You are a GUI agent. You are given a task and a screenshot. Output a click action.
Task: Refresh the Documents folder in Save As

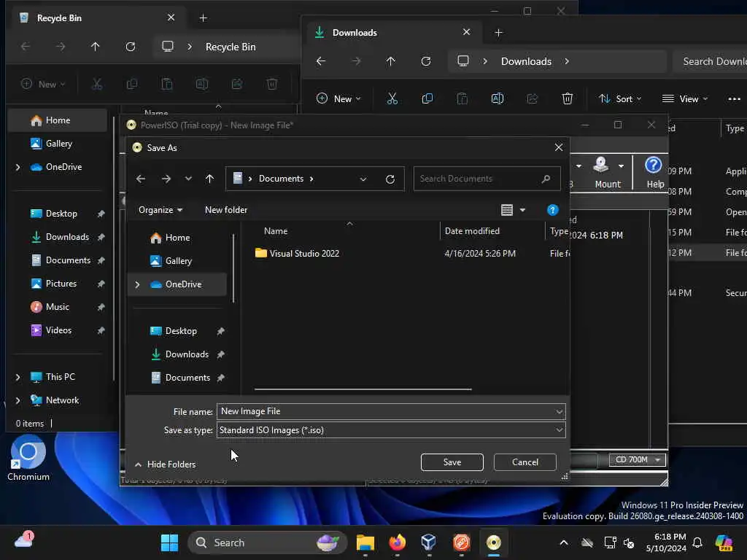390,179
